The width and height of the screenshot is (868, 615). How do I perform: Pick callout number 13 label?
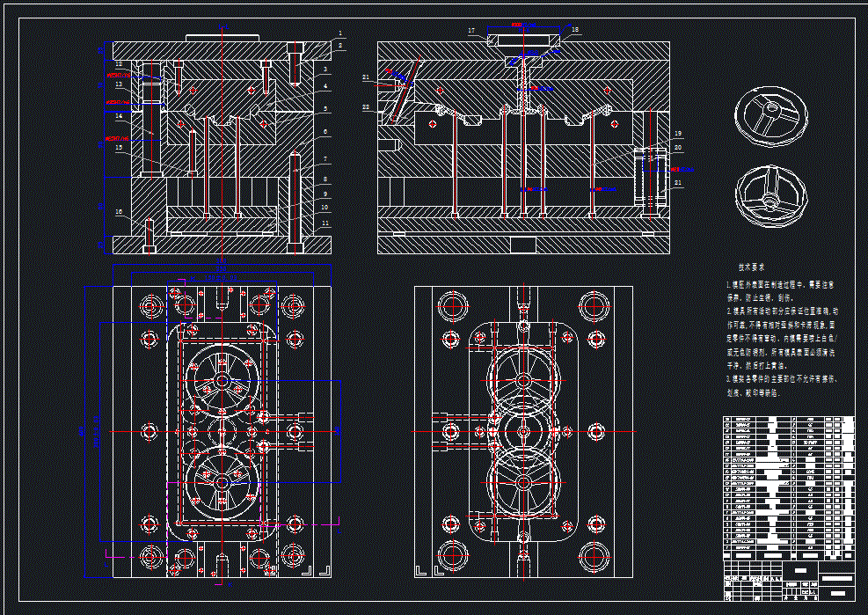click(119, 84)
